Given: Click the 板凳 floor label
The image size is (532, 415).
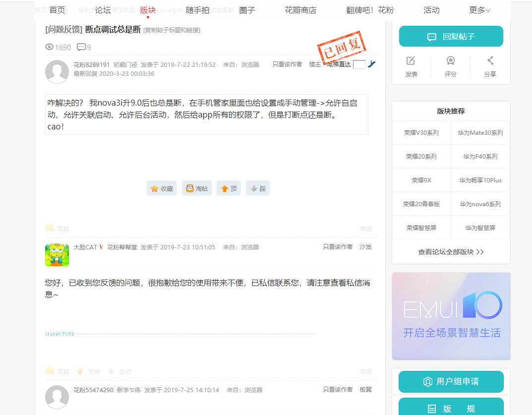Looking at the screenshot, I should (366, 390).
